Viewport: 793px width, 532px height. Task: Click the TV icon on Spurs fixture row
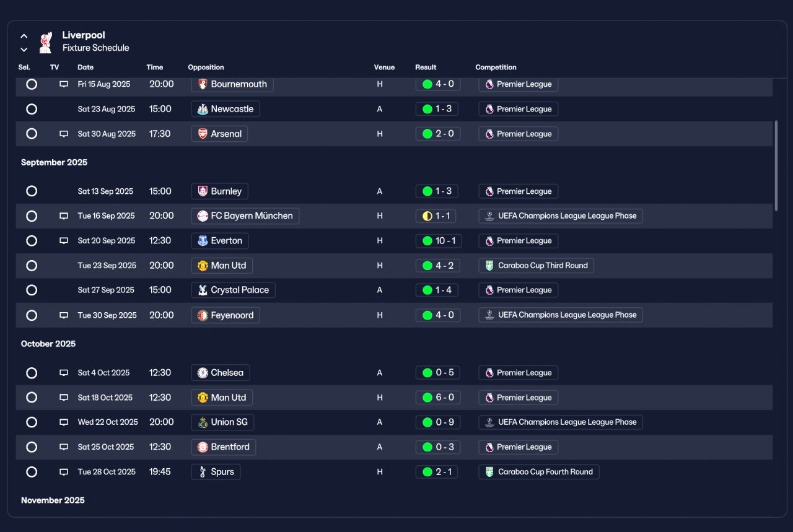pos(64,472)
